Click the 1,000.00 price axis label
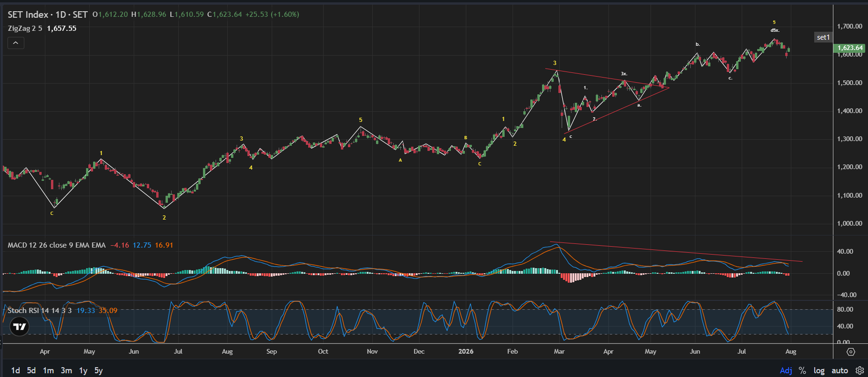Viewport: 868px width, 377px height. click(850, 223)
